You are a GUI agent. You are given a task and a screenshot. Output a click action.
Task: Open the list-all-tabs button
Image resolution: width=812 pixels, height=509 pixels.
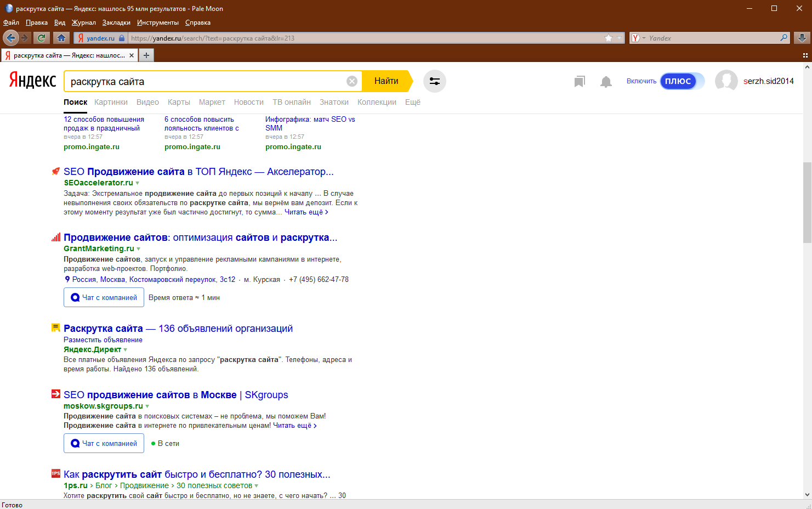805,55
